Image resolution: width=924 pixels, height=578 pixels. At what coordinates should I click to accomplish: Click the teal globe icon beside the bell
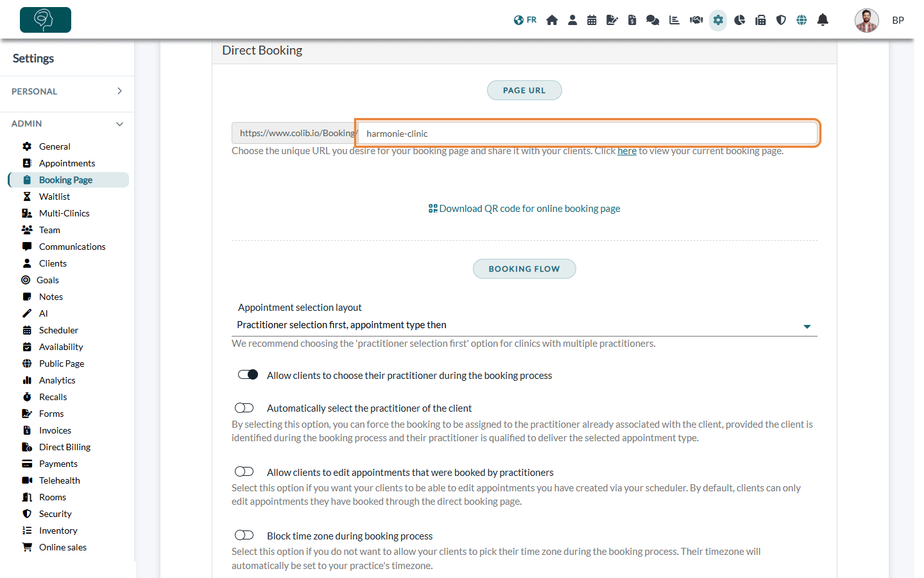(x=801, y=20)
